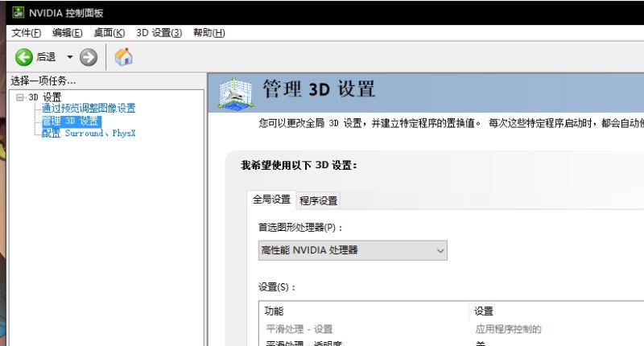Open the 3D 设置(3) menu
Viewport: 644px width, 346px height.
[159, 33]
